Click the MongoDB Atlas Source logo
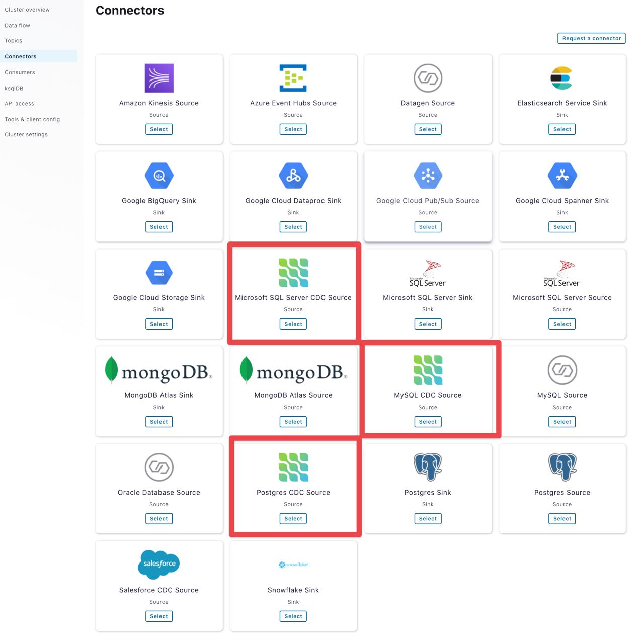Image resolution: width=644 pixels, height=644 pixels. click(x=293, y=370)
